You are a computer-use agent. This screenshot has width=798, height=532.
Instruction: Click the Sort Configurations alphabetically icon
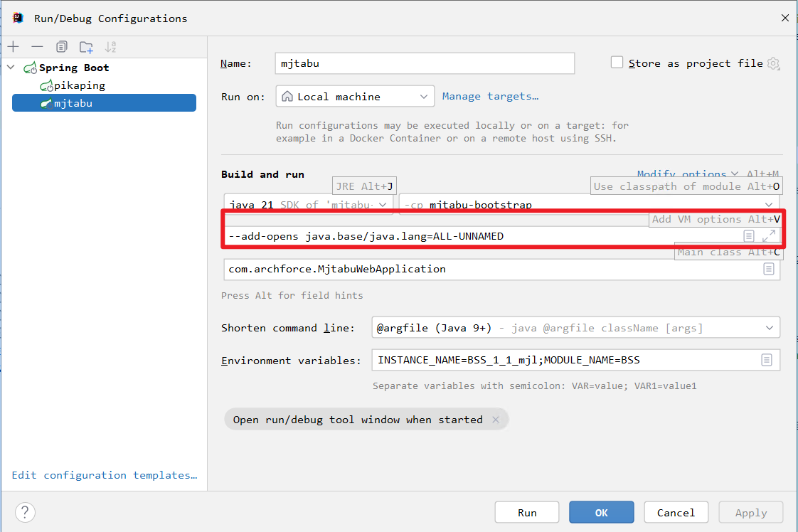(110, 47)
